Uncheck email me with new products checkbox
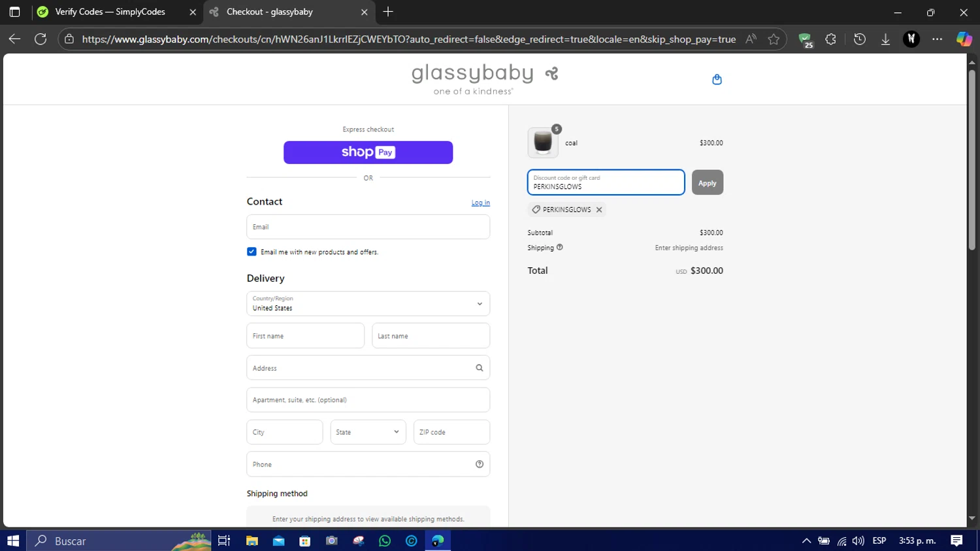 click(x=252, y=252)
